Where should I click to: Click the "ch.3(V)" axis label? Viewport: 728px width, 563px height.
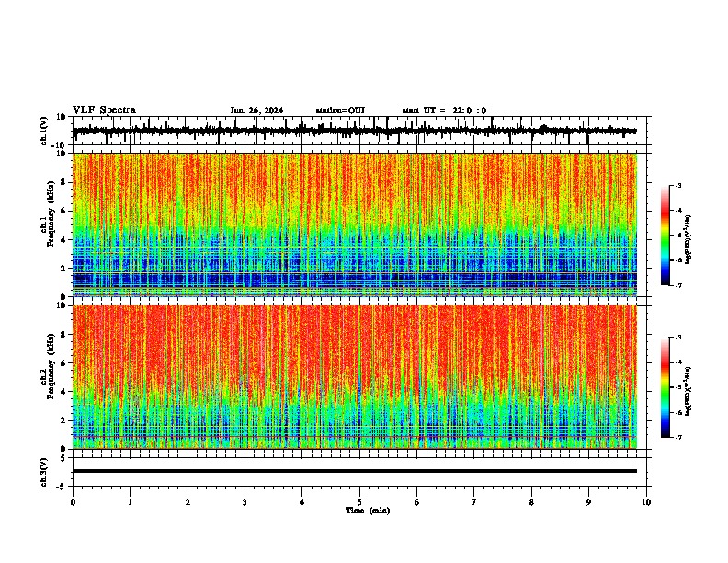tap(44, 473)
